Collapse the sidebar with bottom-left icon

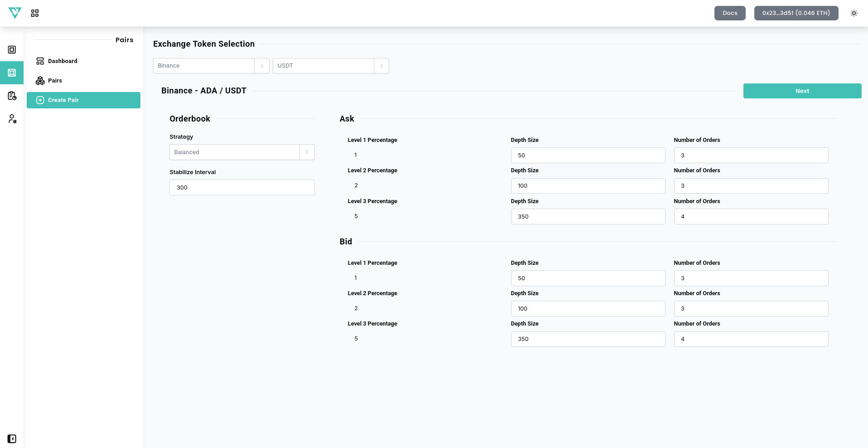pos(12,438)
